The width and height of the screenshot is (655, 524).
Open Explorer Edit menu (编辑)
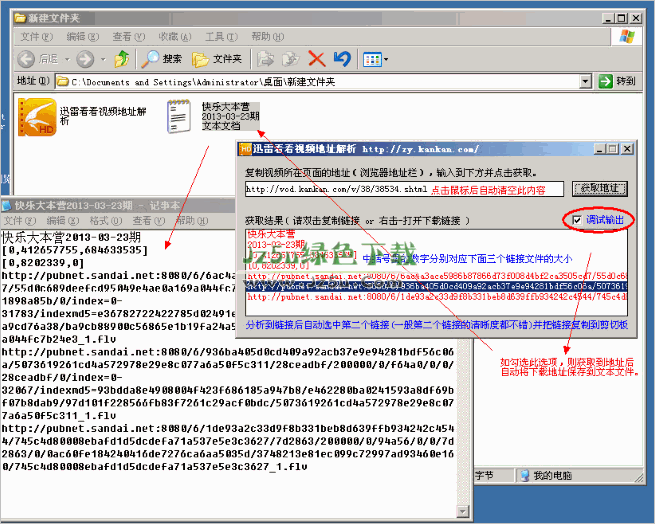[x=83, y=37]
